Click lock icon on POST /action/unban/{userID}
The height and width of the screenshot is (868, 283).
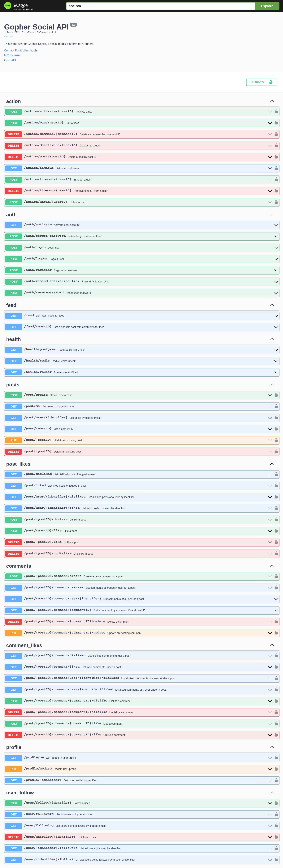[276, 202]
